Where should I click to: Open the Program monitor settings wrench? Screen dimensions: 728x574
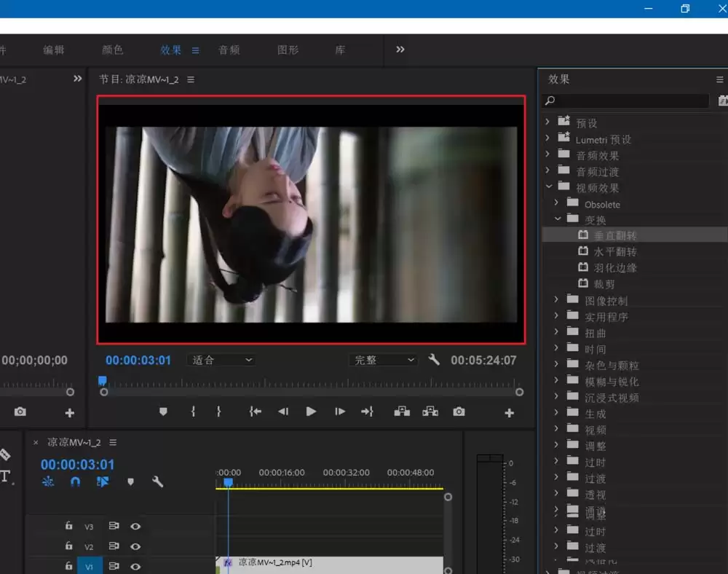tap(434, 359)
